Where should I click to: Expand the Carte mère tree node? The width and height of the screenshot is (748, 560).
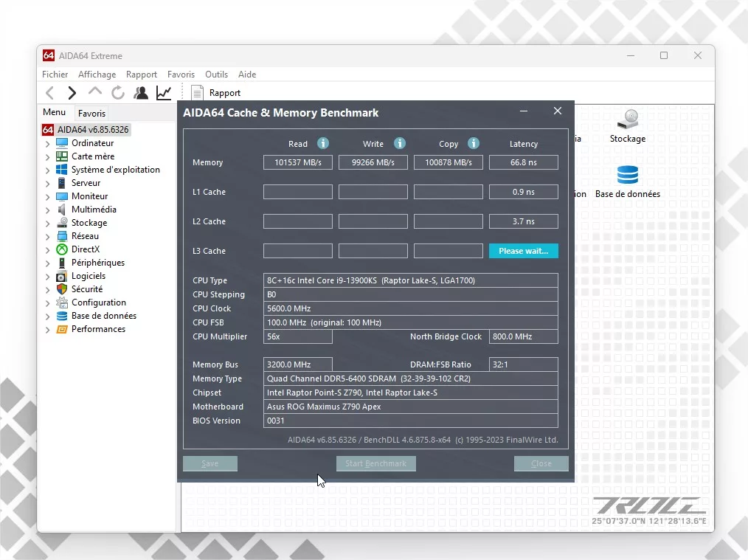(x=48, y=156)
